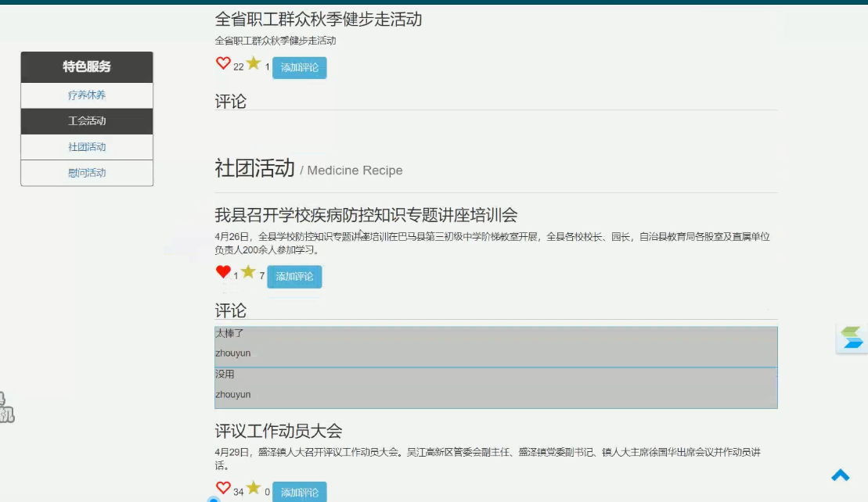Click the heart icon to like 全省职工群众秋季健步走活动

222,63
